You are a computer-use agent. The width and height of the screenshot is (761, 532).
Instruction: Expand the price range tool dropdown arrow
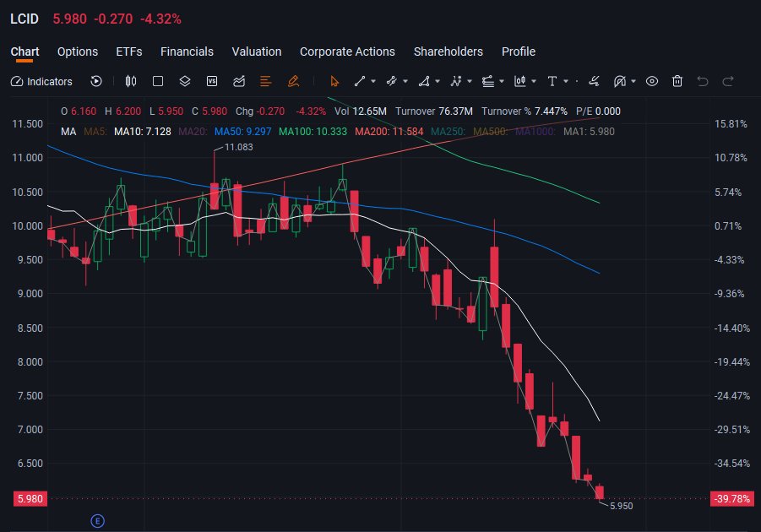[x=534, y=82]
